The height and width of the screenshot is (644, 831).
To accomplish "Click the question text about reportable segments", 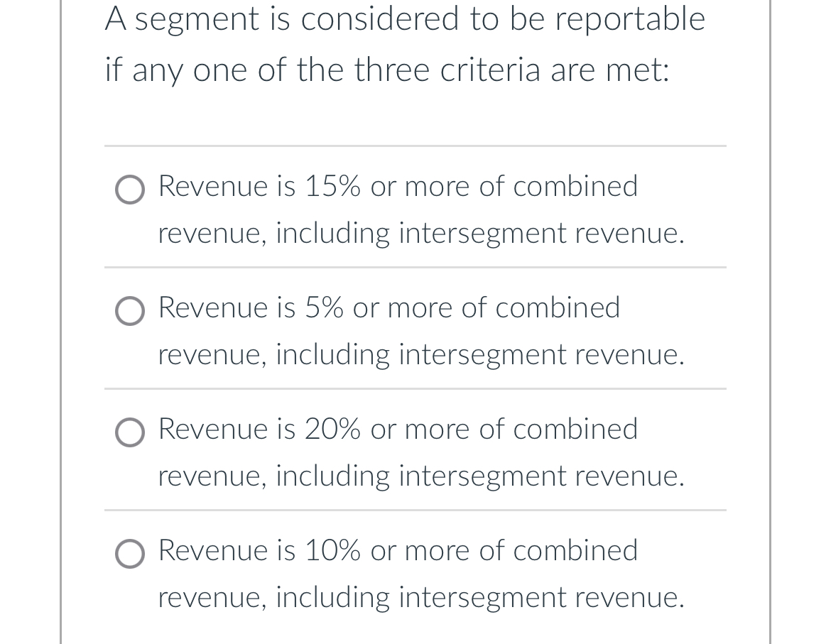I will [405, 43].
